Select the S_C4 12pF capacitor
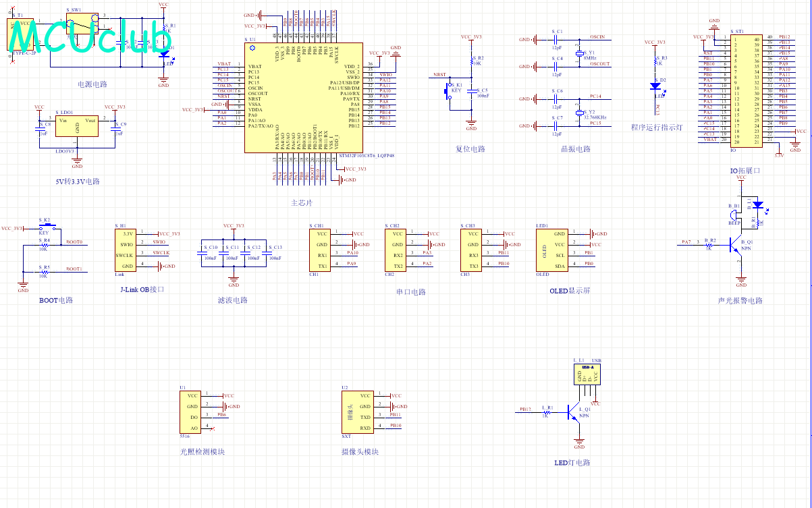 [557, 67]
